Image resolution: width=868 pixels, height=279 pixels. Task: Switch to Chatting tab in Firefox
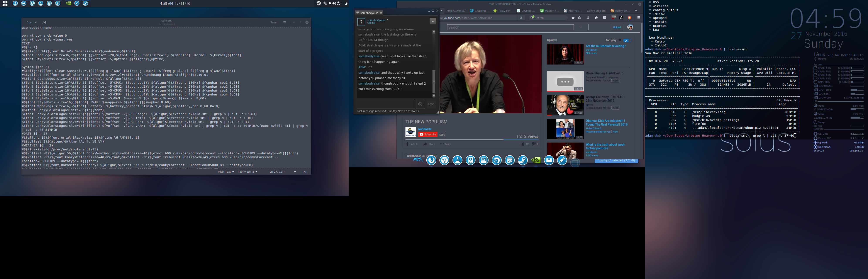pyautogui.click(x=479, y=11)
